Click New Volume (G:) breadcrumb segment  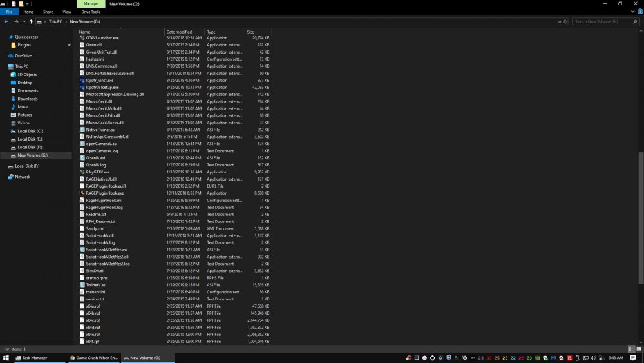pyautogui.click(x=84, y=21)
